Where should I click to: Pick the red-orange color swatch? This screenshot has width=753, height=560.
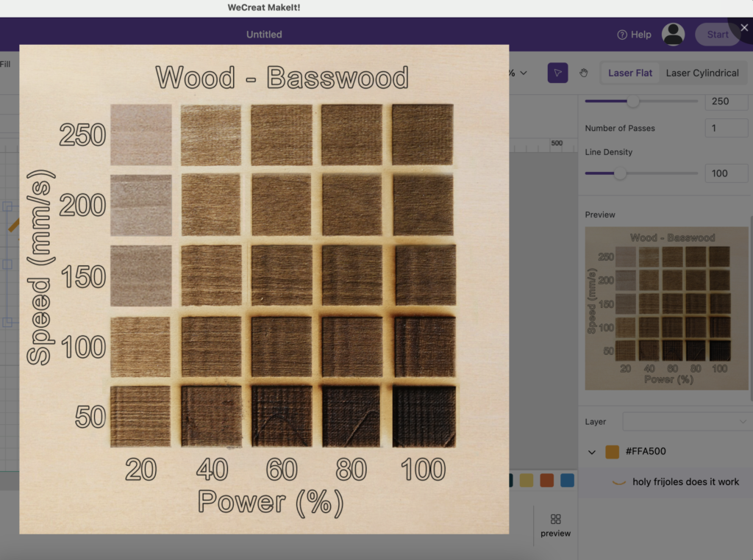546,480
